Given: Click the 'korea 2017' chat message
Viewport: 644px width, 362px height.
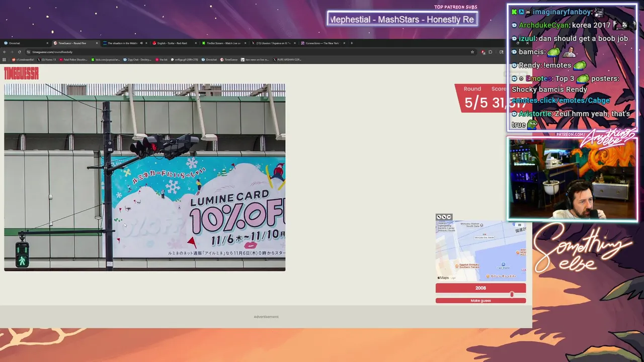Looking at the screenshot, I should pos(591,25).
